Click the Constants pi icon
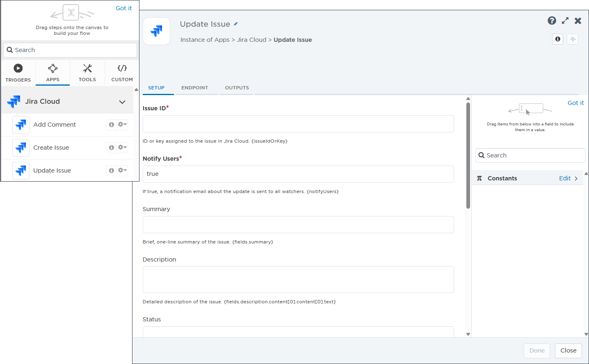This screenshot has height=364, width=589. [479, 178]
